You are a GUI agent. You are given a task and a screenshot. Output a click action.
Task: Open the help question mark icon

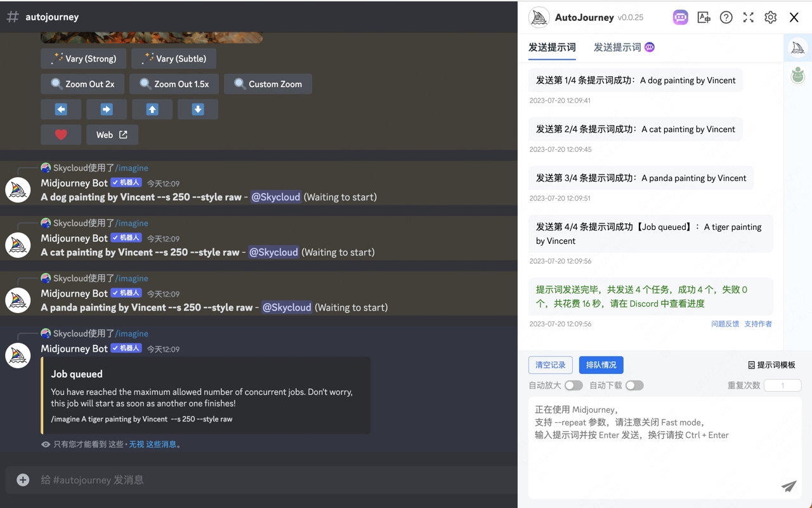[x=726, y=17]
